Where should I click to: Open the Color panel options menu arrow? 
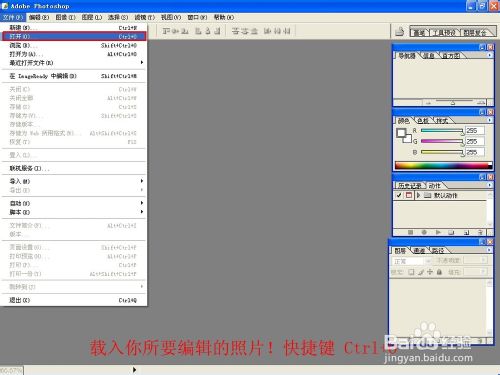pyautogui.click(x=489, y=120)
